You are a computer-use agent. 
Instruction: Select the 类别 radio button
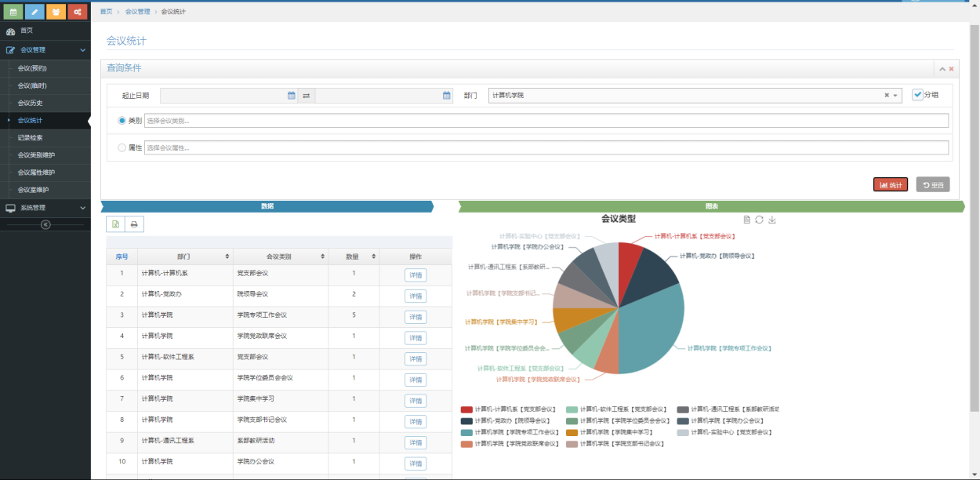point(122,121)
